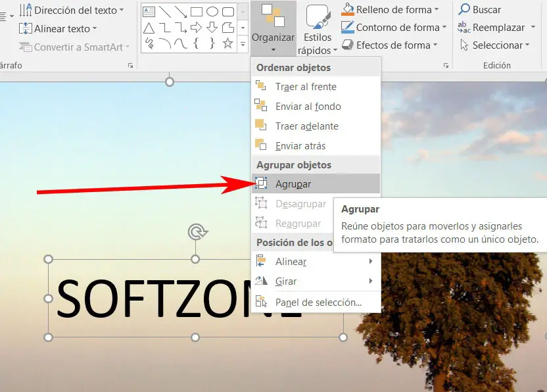Open paragraph dialog launcher in Párrafo group
This screenshot has height=392, width=547.
130,66
